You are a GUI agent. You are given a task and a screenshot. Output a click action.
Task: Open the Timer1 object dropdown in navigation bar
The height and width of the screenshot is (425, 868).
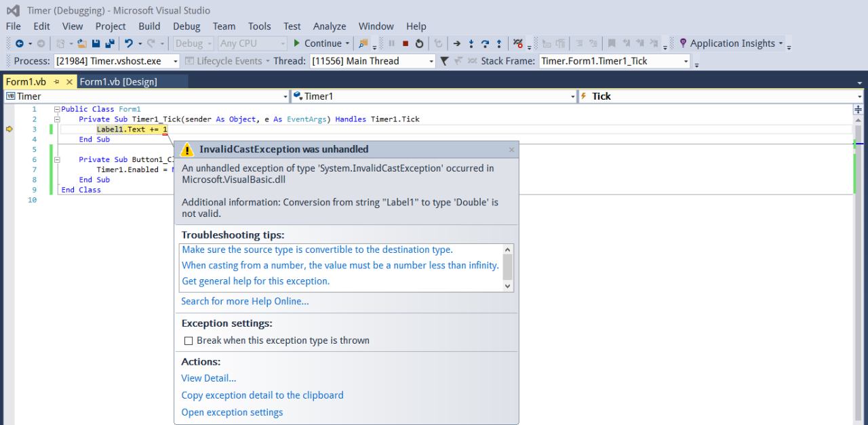pyautogui.click(x=433, y=96)
